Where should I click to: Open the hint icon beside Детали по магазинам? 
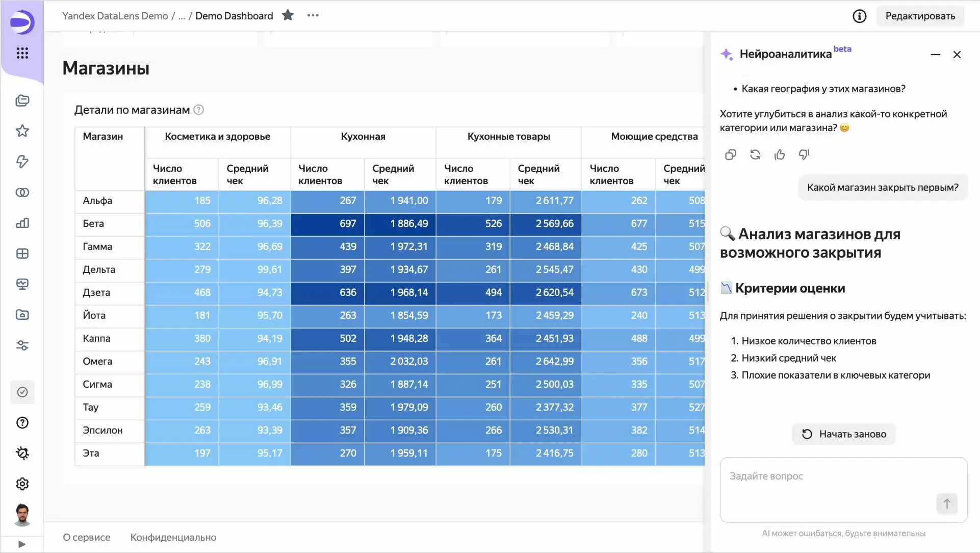coord(199,110)
